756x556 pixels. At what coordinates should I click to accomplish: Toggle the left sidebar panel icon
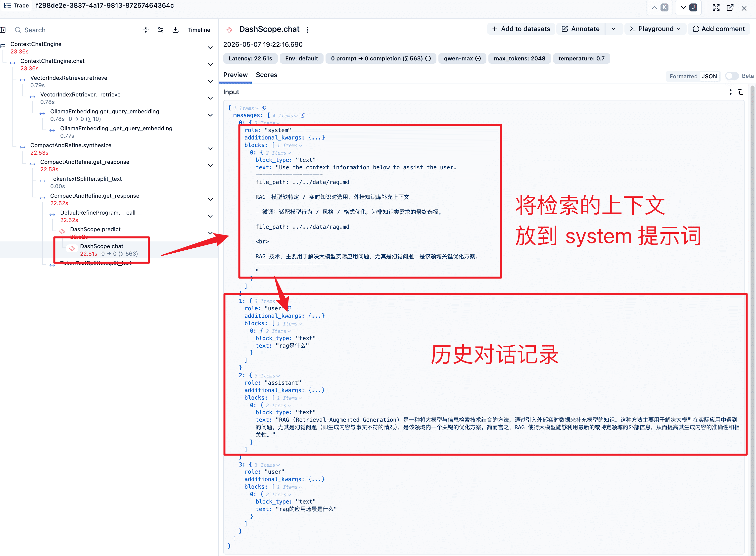point(3,30)
